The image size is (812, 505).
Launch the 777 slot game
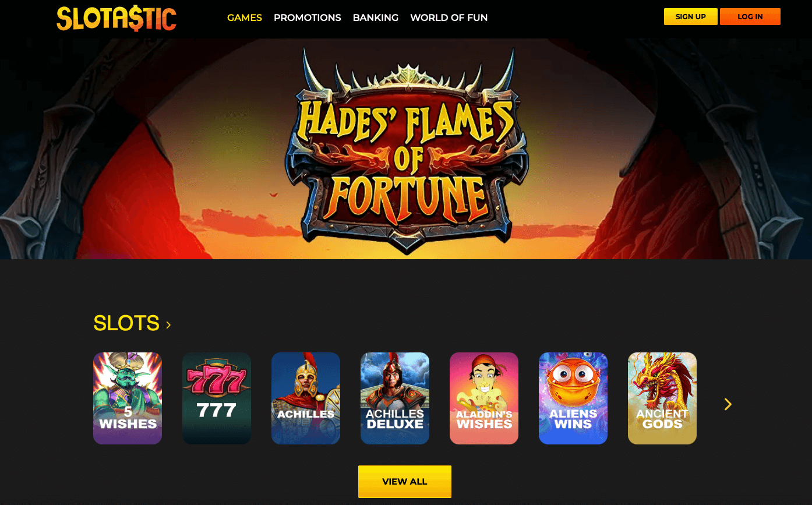(217, 398)
